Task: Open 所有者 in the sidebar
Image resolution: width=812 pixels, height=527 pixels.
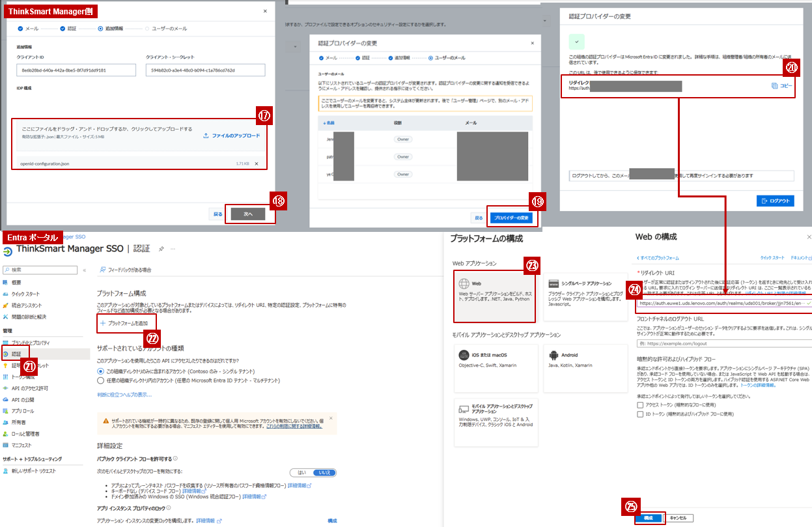Action: click(18, 422)
